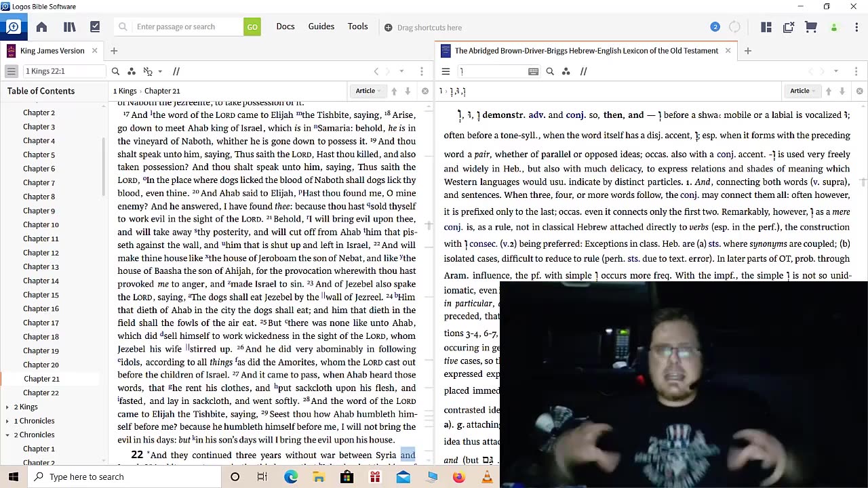Show the Hebrew keyboard icon in lexicon
This screenshot has height=488, width=868.
[533, 71]
